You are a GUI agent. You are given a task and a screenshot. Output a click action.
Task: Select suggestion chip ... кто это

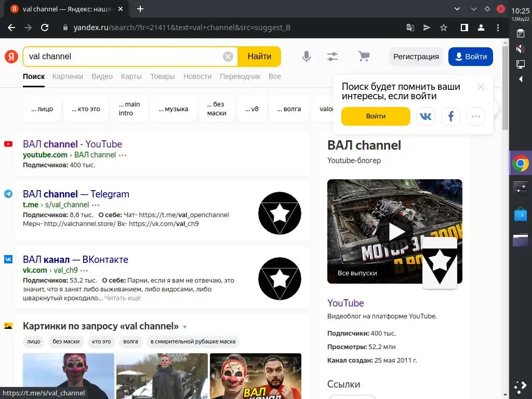pyautogui.click(x=86, y=109)
